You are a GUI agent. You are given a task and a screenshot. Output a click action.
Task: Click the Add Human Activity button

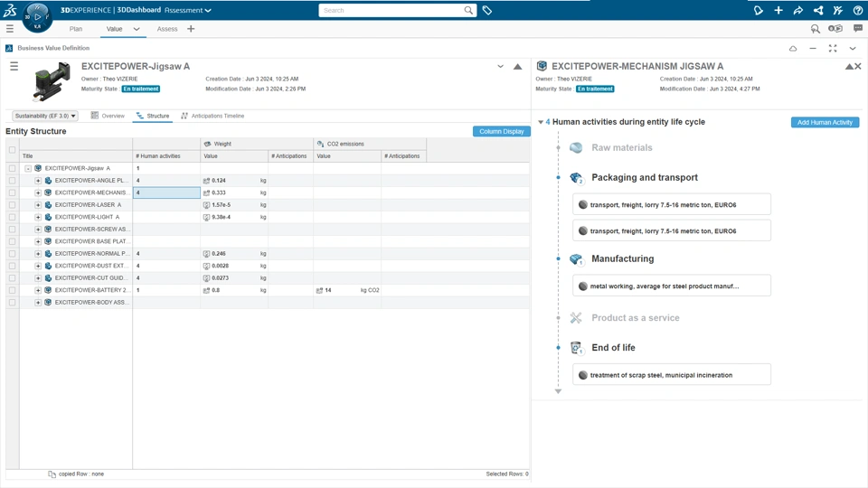825,122
